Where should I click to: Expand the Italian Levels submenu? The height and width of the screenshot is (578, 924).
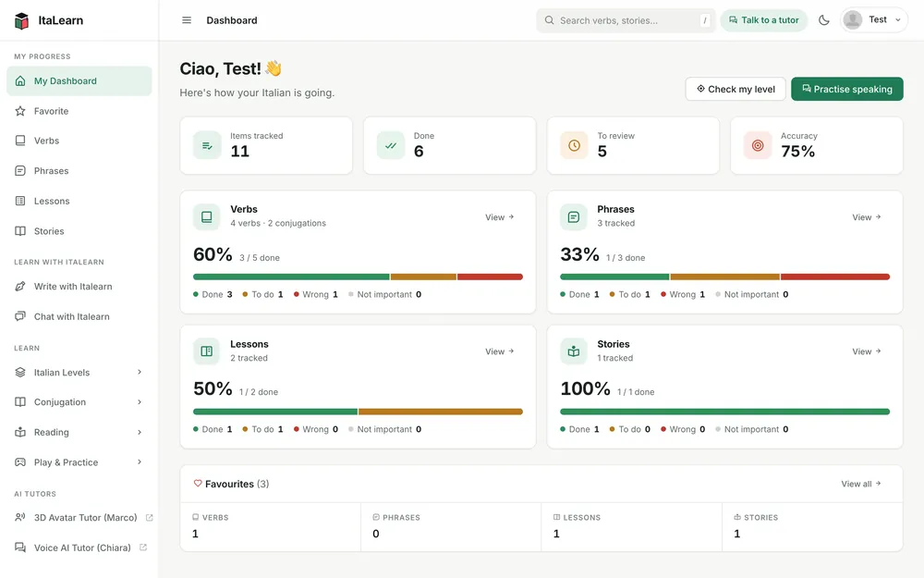point(140,372)
